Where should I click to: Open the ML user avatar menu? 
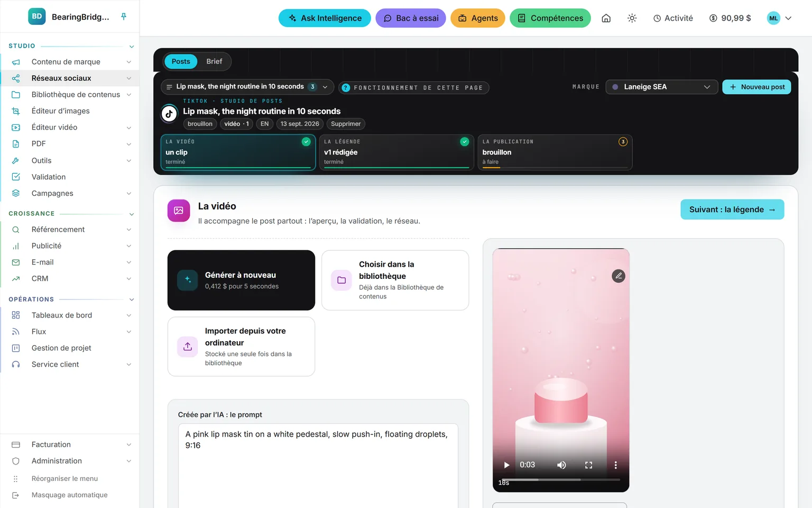click(x=779, y=18)
